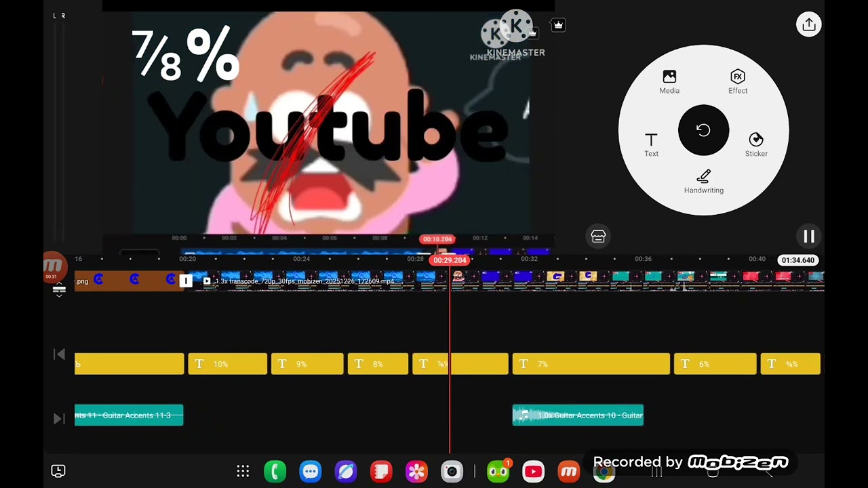Tap the export/share icon
The height and width of the screenshot is (488, 868).
tap(808, 25)
